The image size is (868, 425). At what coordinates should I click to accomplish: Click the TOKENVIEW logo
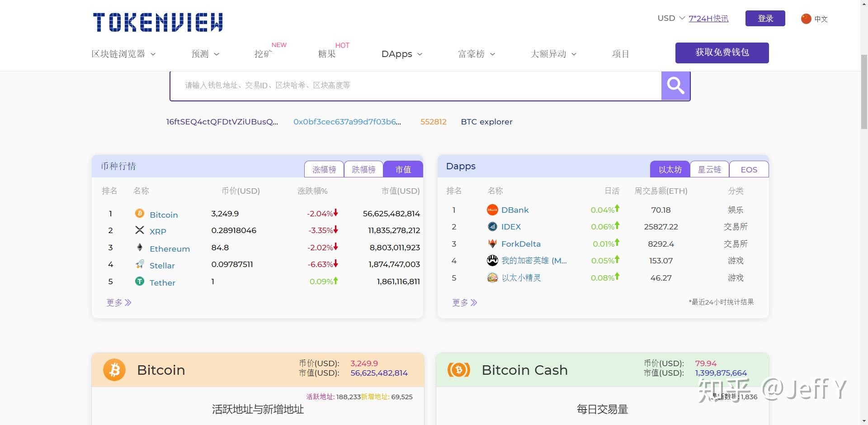158,22
